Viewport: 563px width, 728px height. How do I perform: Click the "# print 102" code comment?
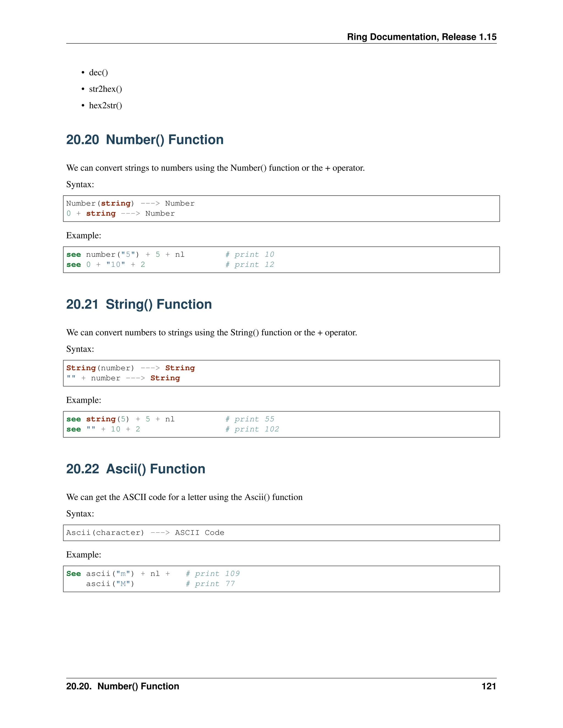pos(252,429)
